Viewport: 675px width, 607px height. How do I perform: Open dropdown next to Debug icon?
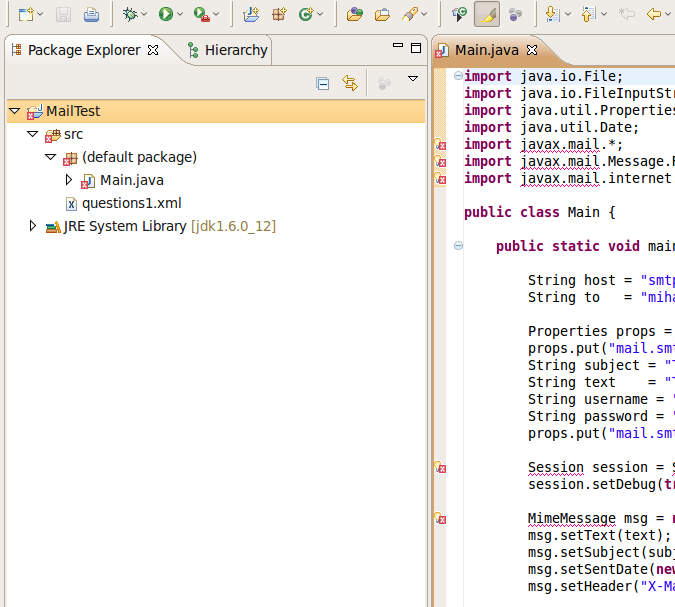tap(144, 15)
